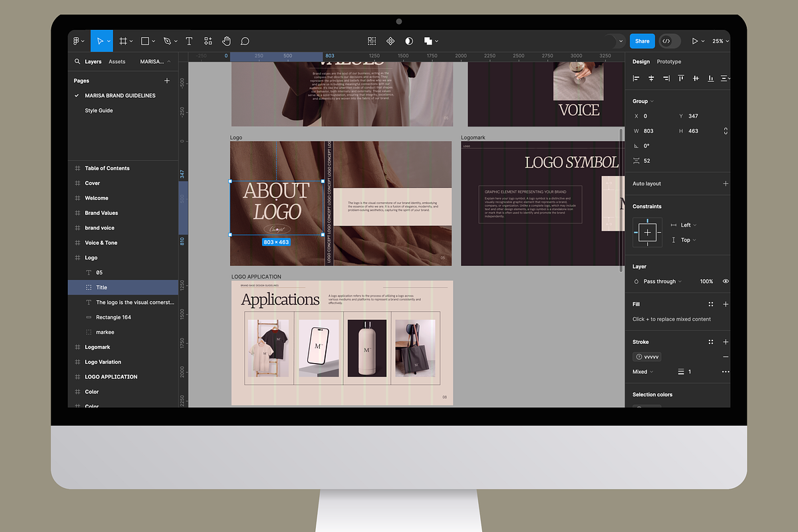Add Auto layout with plus icon
Image resolution: width=798 pixels, height=532 pixels.
[726, 184]
